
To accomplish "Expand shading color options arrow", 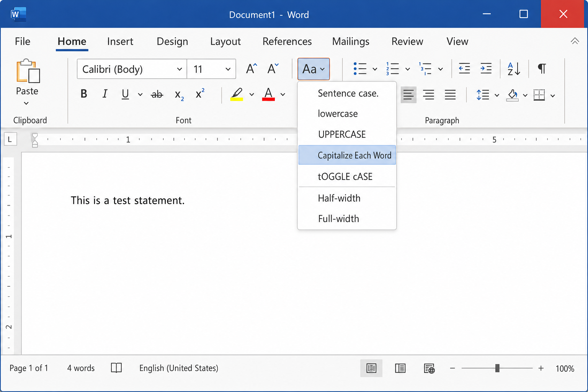I will 525,95.
